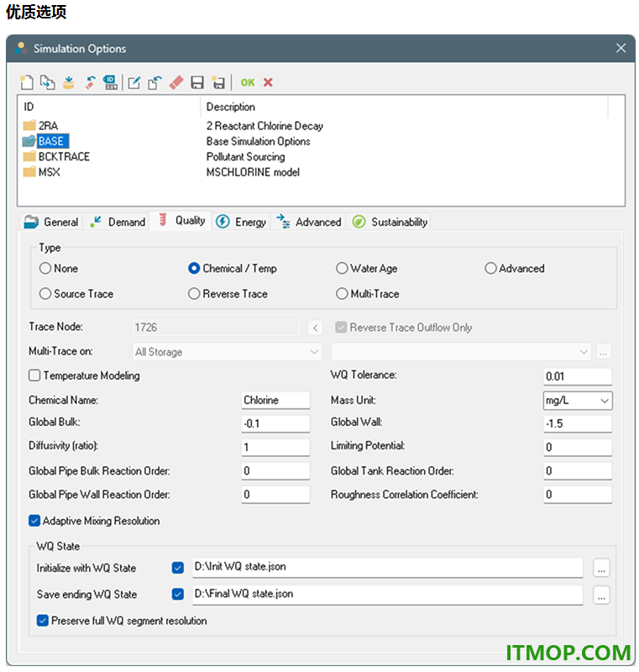639x672 pixels.
Task: Toggle Save ending WQ State checkbox
Action: 178,594
